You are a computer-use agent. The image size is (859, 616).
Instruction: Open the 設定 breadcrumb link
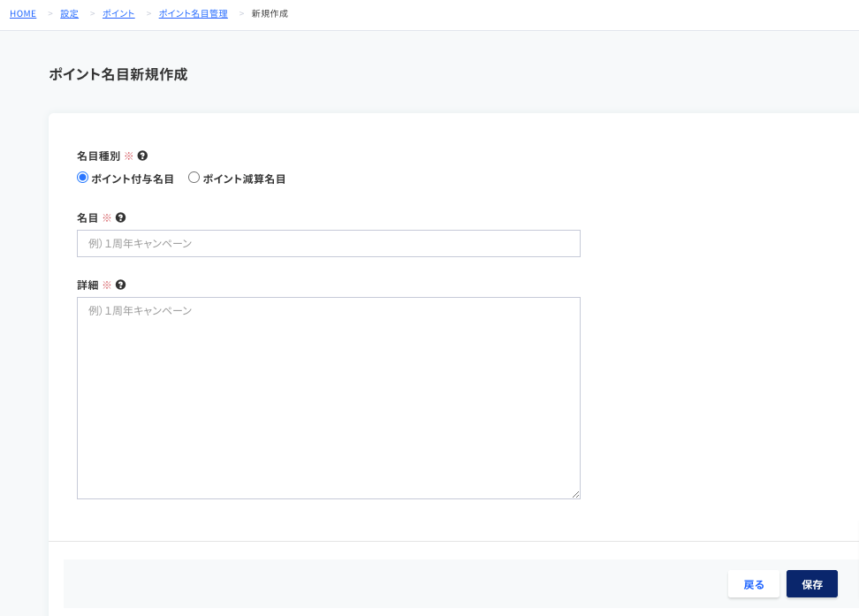[69, 14]
